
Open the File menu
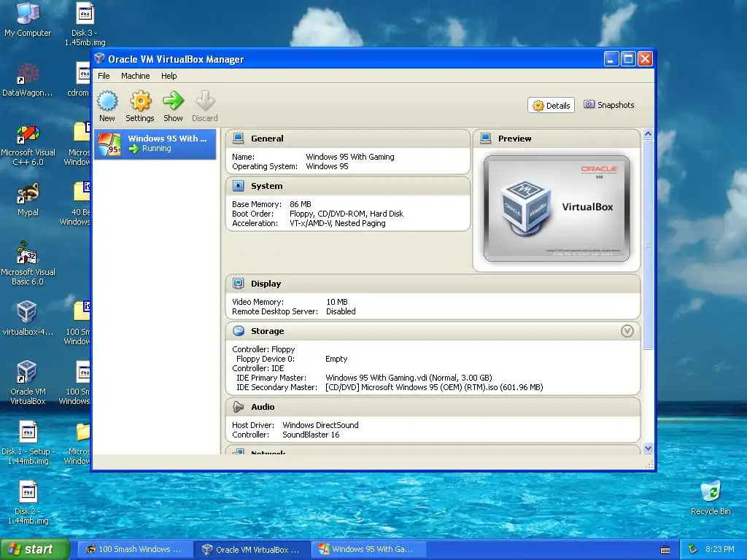coord(104,76)
